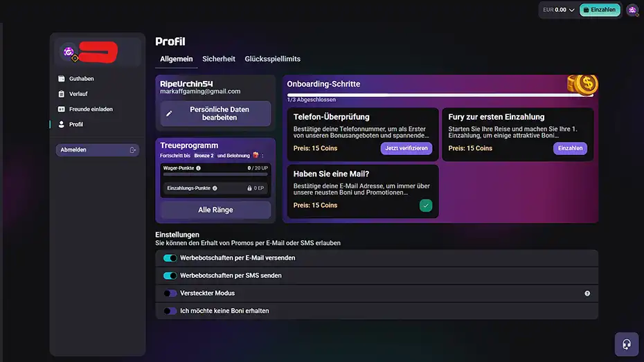Click the help icon for Versteckter Modus
Screen dimensions: 644x362
click(x=587, y=293)
